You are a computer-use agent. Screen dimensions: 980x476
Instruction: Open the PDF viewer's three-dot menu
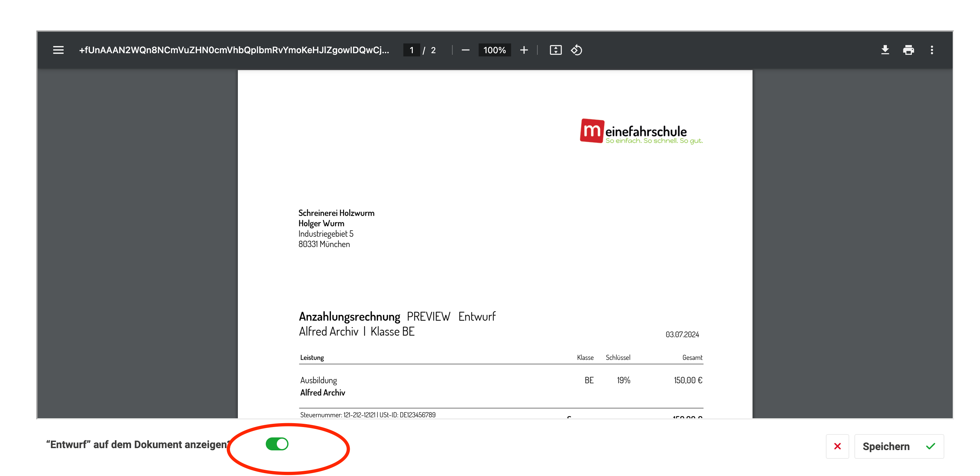[x=932, y=50]
